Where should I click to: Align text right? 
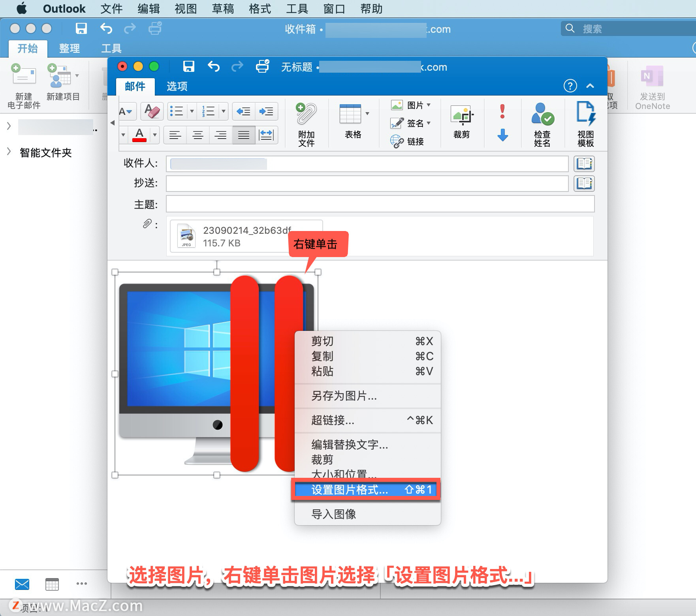(220, 135)
